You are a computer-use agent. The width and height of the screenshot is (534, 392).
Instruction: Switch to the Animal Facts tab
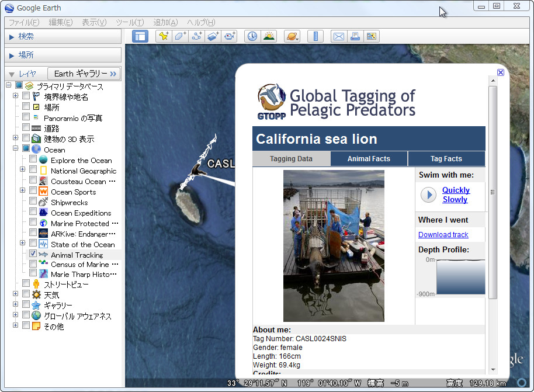pyautogui.click(x=369, y=159)
